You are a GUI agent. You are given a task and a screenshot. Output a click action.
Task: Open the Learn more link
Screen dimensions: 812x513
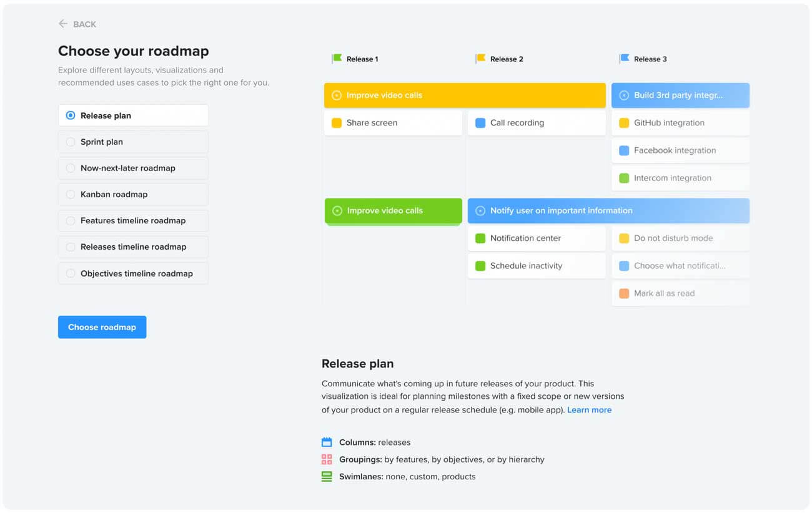[589, 410]
